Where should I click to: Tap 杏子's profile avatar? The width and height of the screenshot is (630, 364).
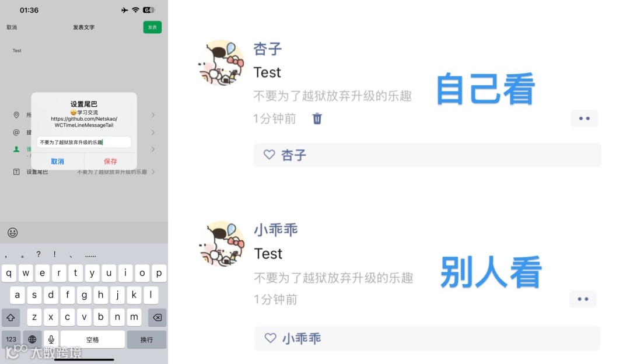coord(222,62)
